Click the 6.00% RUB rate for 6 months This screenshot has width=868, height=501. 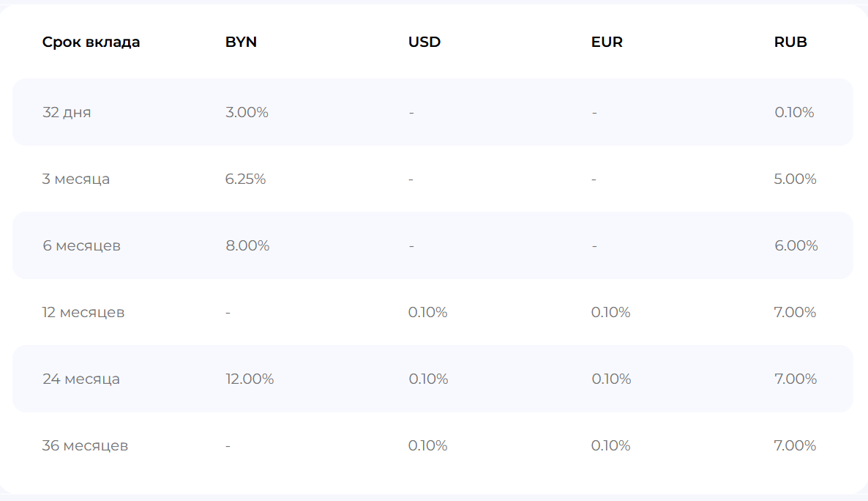click(x=796, y=245)
